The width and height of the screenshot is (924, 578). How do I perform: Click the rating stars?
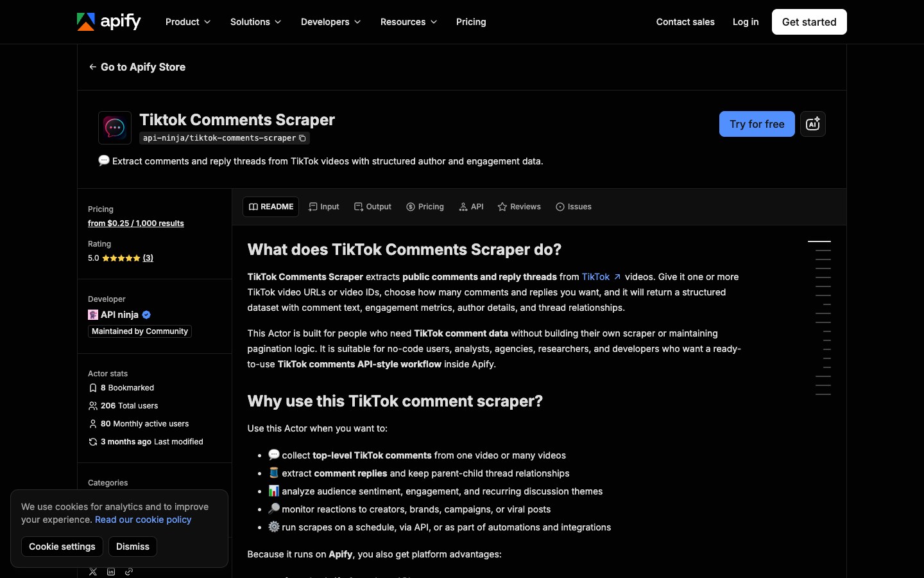(121, 258)
